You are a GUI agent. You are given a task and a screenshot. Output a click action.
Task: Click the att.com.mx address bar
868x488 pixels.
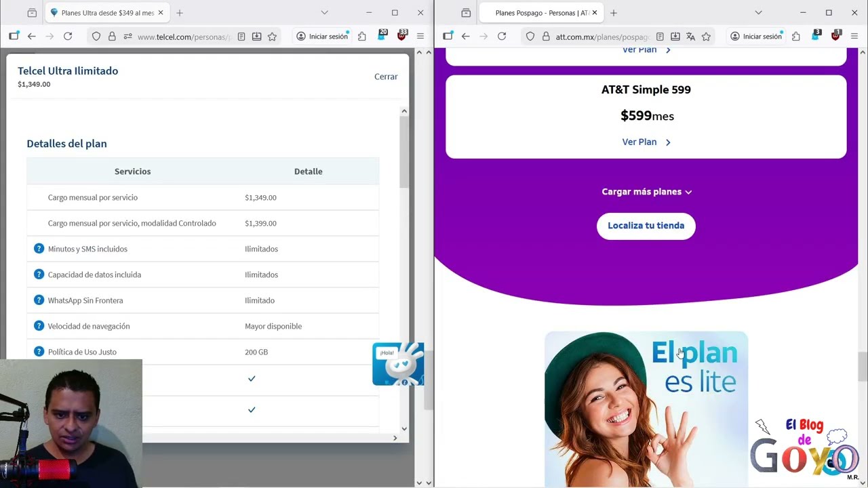(x=602, y=37)
